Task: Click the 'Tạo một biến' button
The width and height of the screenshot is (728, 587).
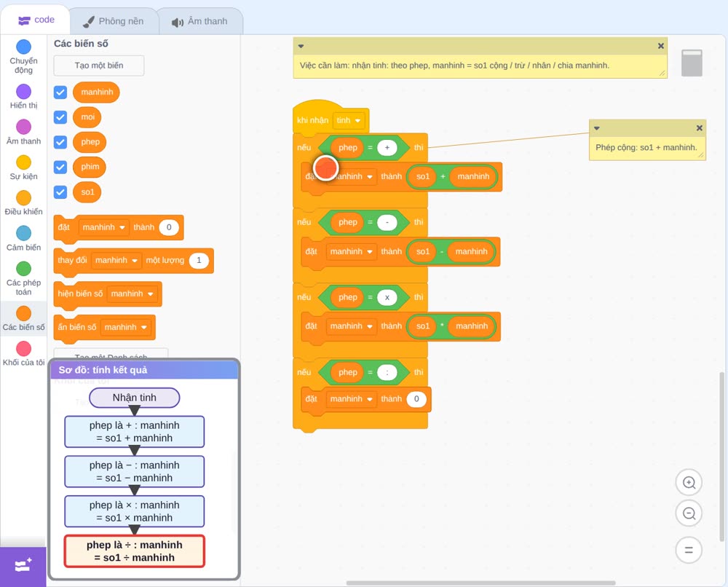Action: (x=99, y=66)
